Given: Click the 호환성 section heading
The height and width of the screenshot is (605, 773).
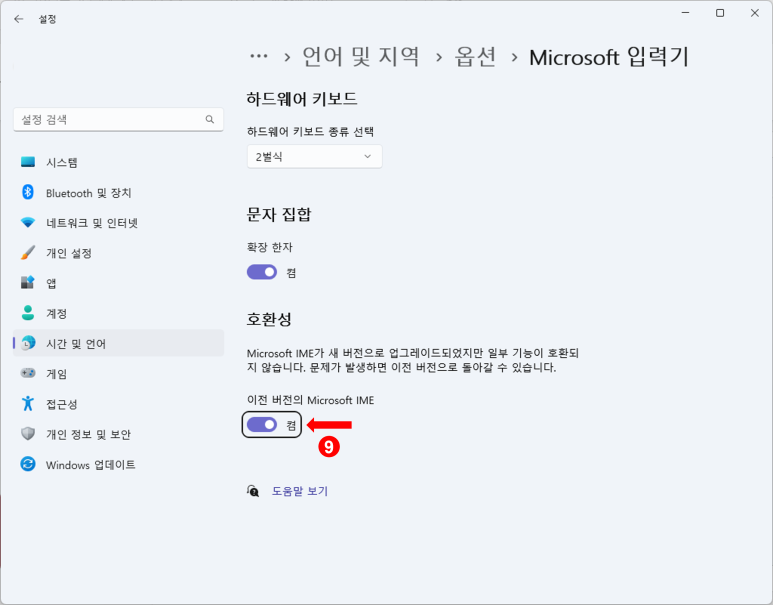Looking at the screenshot, I should (x=269, y=319).
